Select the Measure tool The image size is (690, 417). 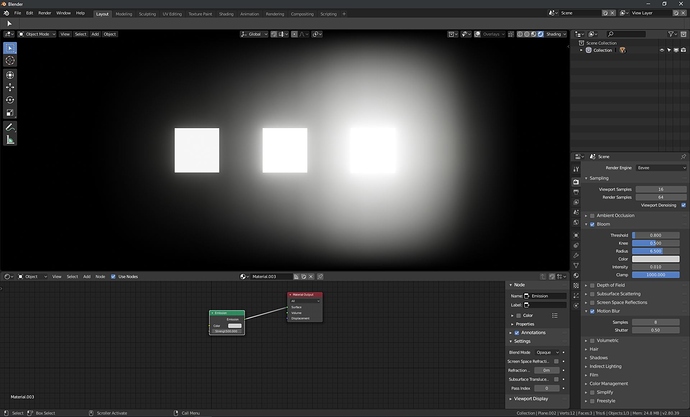10,140
